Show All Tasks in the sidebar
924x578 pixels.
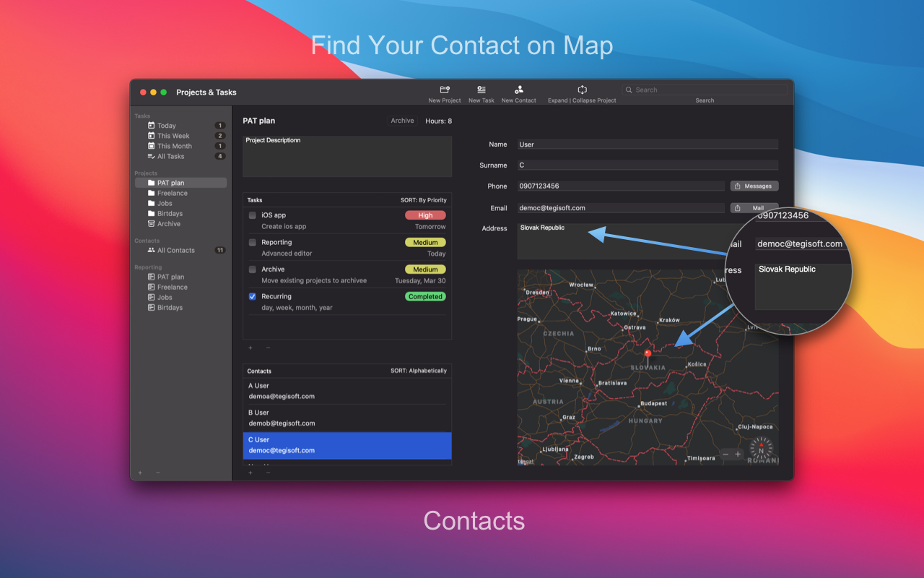tap(180, 156)
